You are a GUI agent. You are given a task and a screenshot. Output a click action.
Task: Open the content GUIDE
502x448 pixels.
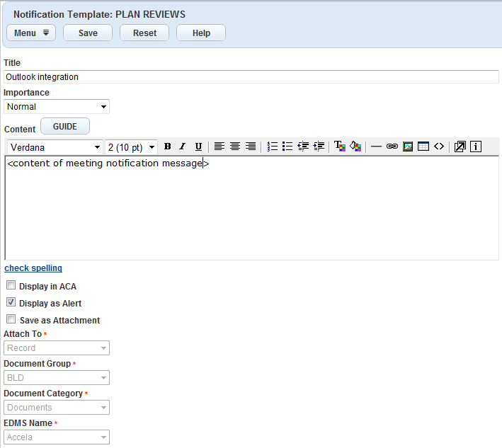(x=65, y=126)
